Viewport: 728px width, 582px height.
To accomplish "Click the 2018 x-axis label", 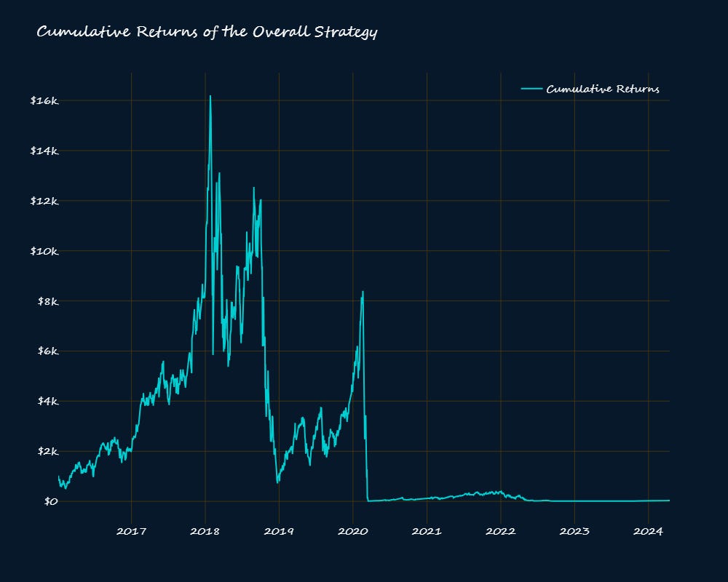I will tap(205, 531).
